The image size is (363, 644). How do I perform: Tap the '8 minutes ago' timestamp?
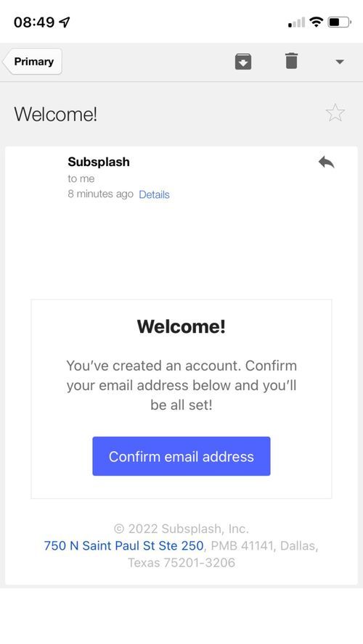click(x=100, y=194)
